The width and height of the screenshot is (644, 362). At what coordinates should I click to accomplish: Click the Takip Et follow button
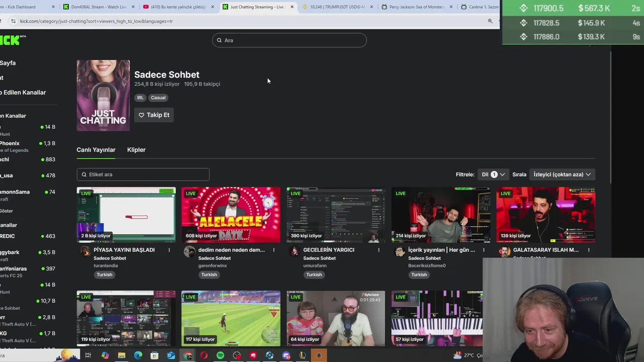(x=154, y=115)
